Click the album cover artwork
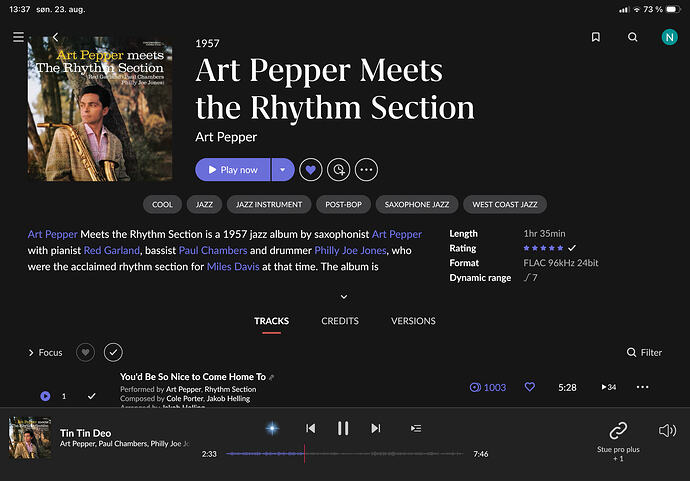The width and height of the screenshot is (690, 481). (100, 108)
